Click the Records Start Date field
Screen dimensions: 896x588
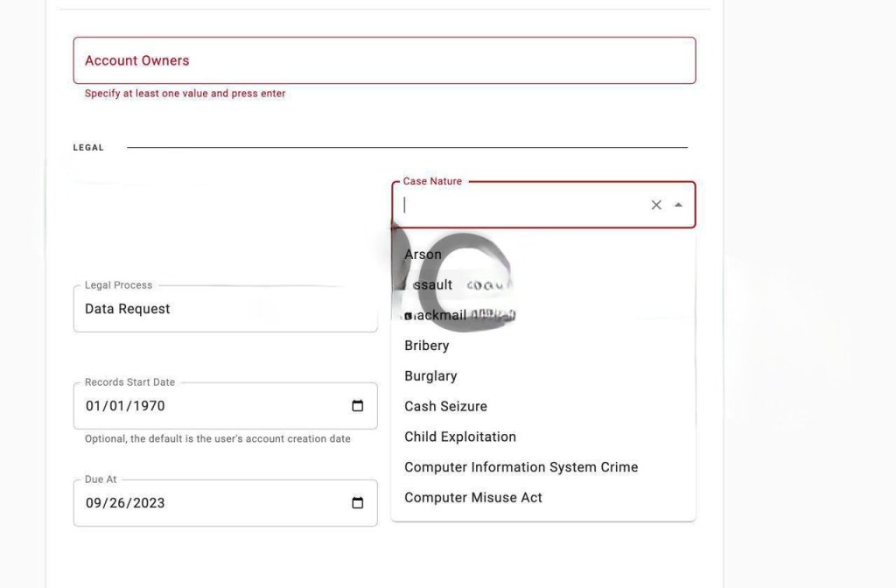click(x=210, y=406)
